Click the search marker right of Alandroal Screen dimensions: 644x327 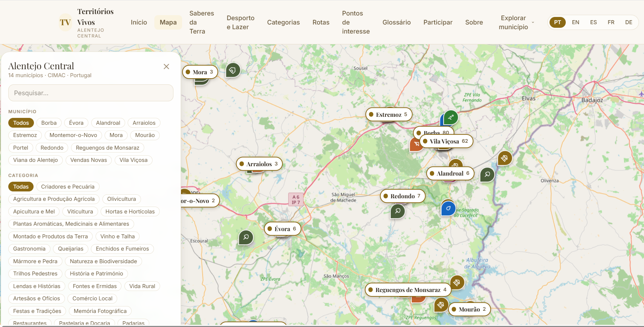click(x=487, y=174)
